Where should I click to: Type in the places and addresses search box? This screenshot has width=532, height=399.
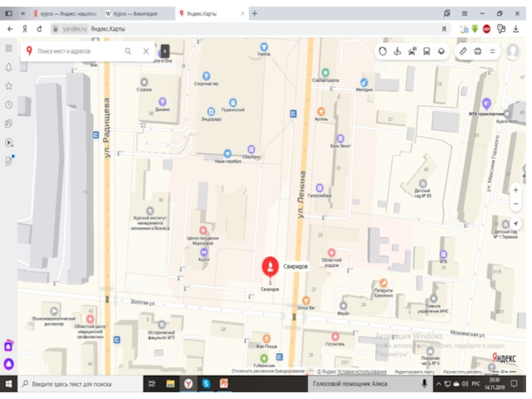[x=76, y=51]
